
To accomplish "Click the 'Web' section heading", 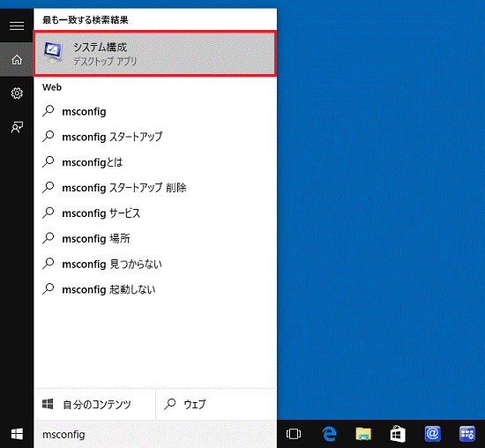I will pyautogui.click(x=52, y=87).
